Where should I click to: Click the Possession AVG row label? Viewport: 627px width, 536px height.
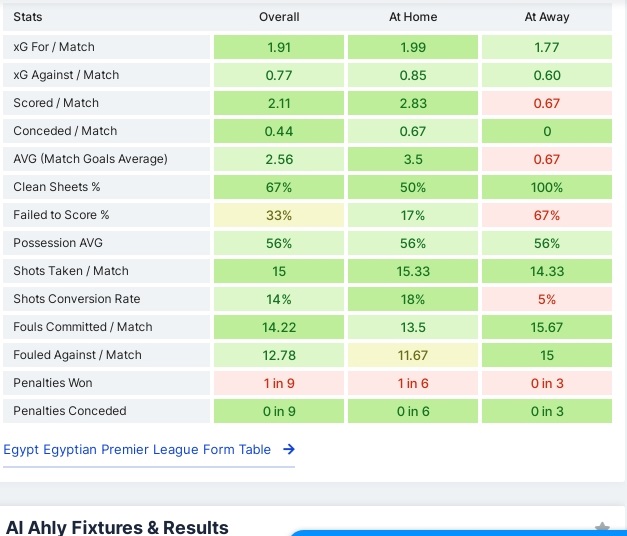[x=58, y=243]
